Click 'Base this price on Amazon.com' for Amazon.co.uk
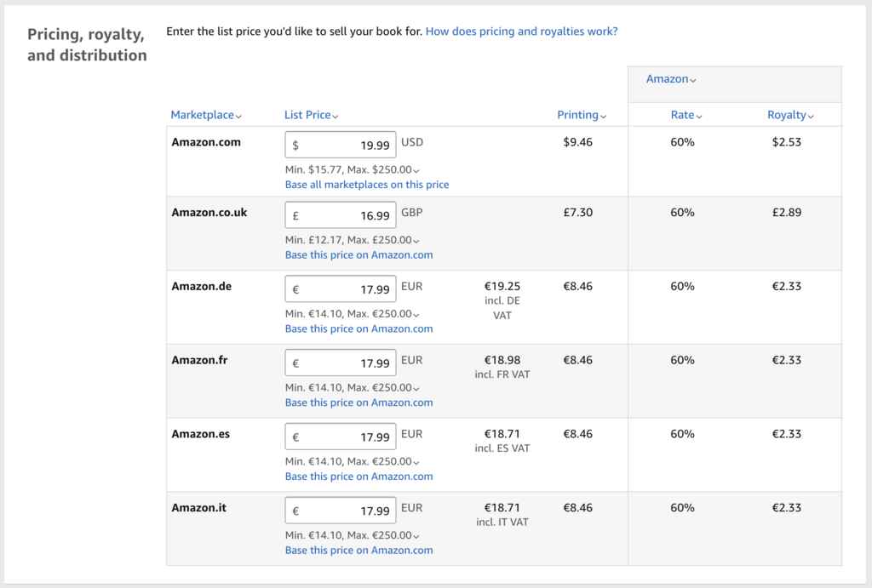 point(359,255)
